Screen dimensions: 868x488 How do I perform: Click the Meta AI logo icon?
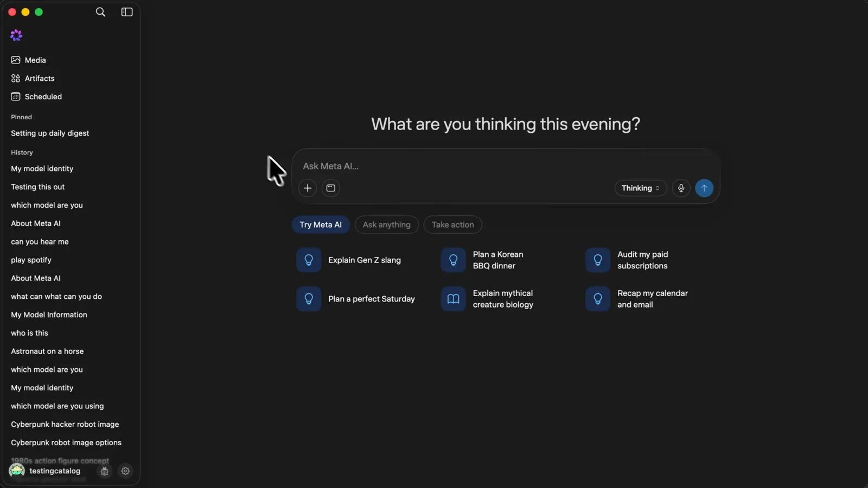coord(16,35)
